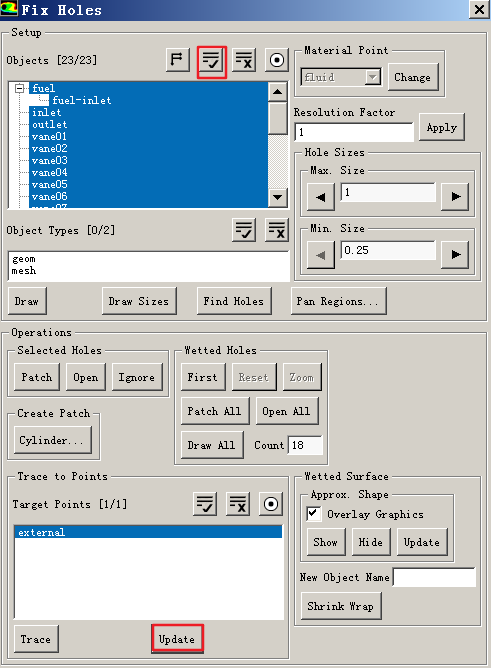Image resolution: width=491 pixels, height=668 pixels.
Task: Select all Target Points icon
Action: pyautogui.click(x=205, y=504)
